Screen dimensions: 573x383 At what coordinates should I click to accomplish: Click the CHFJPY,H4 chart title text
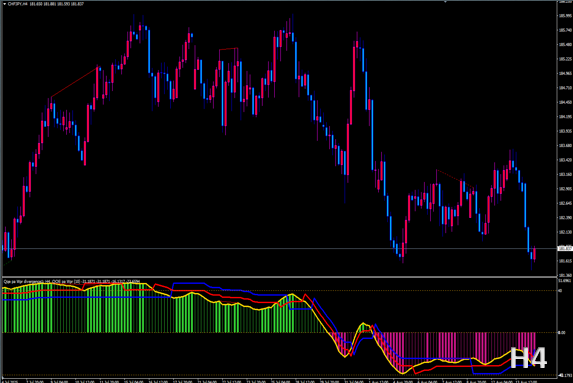pyautogui.click(x=18, y=4)
